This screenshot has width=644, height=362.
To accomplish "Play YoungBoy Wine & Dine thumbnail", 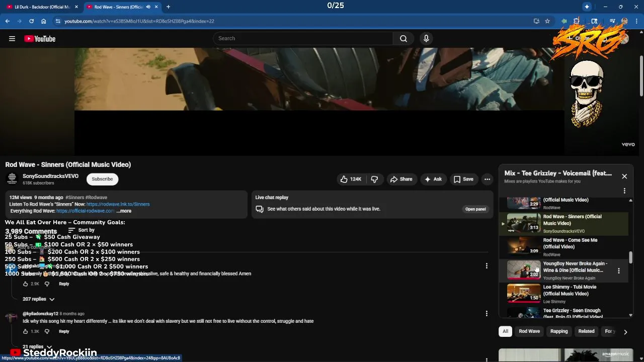I will (x=524, y=270).
